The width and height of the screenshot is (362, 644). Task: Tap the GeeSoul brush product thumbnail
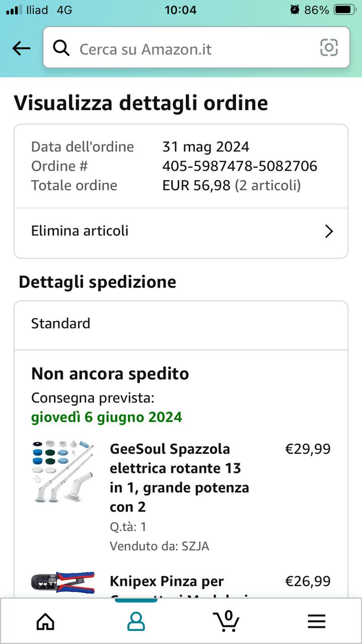[x=63, y=471]
